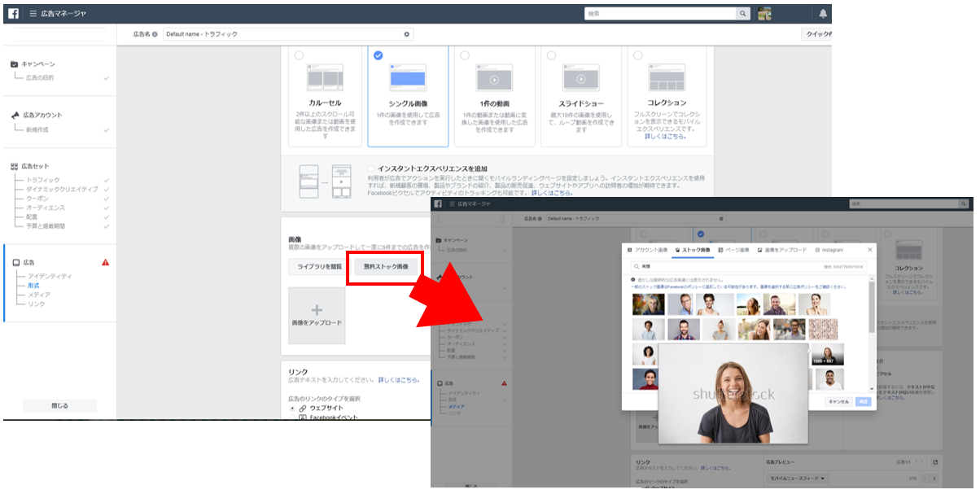980x494 pixels.
Task: Open リンク under 広告 in main window
Action: click(37, 304)
